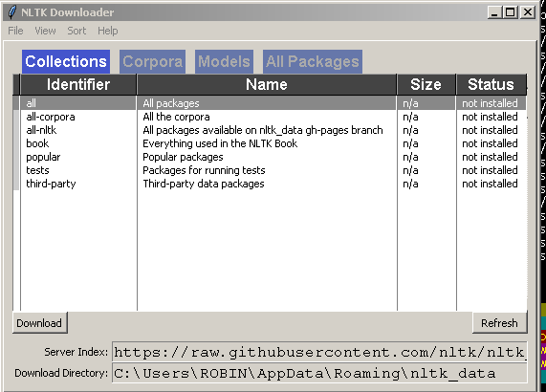The image size is (546, 392).
Task: Select the 'all-corpora' identifier
Action: pos(51,117)
